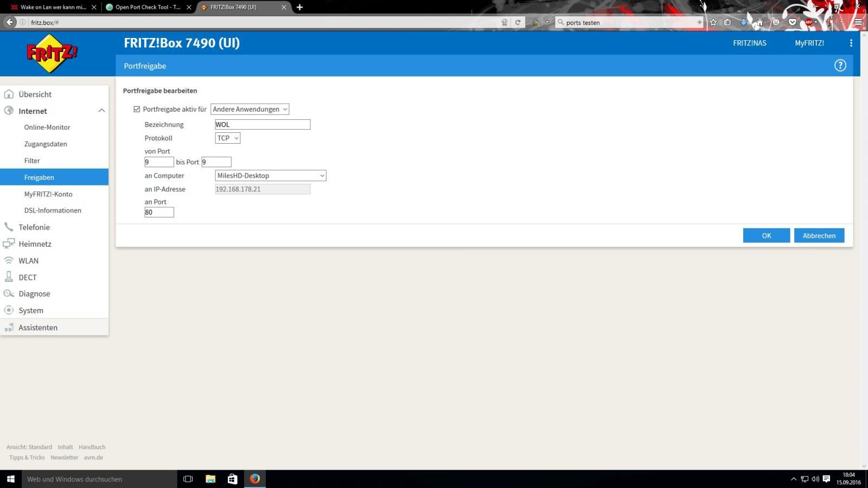Open the search engine dropdown arrow

tap(547, 22)
